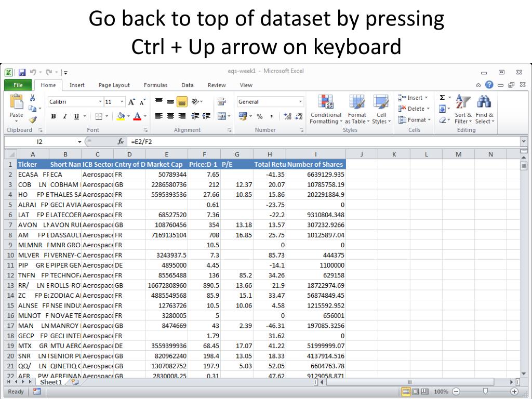532x399 pixels.
Task: Increase font size with Grow Font icon
Action: 131,102
